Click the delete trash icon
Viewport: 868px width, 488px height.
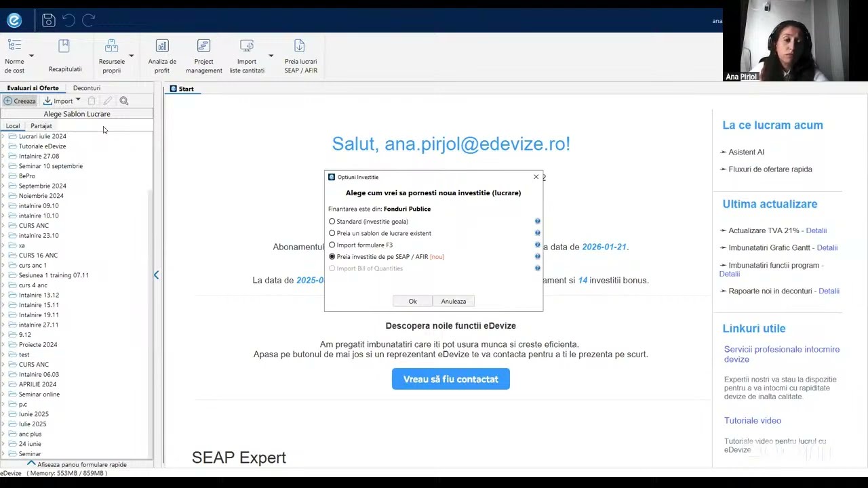tap(92, 101)
